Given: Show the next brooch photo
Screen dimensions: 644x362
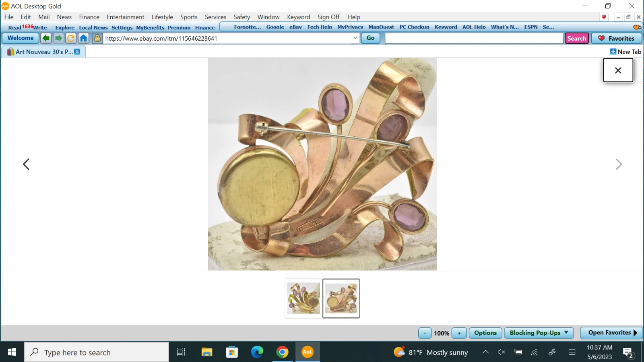Looking at the screenshot, I should [619, 164].
